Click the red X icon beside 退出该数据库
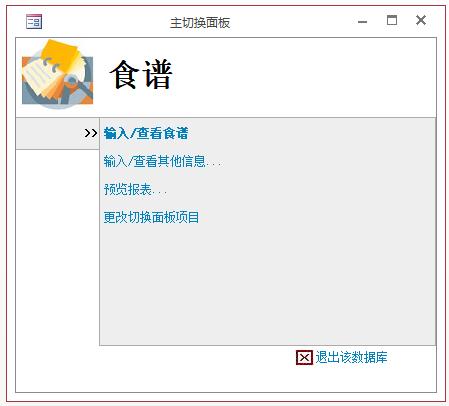The image size is (449, 406). 304,358
